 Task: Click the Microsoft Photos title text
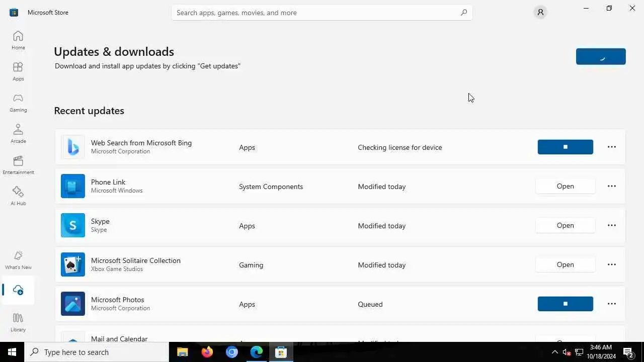[x=118, y=300]
